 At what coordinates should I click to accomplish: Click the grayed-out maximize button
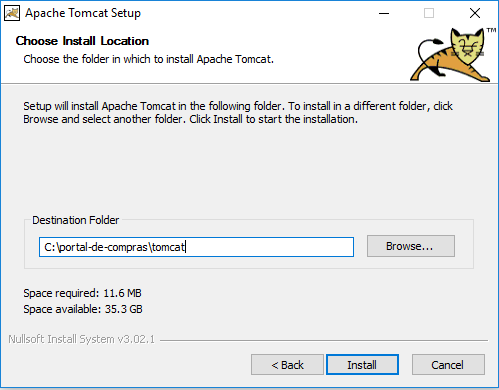pyautogui.click(x=429, y=13)
